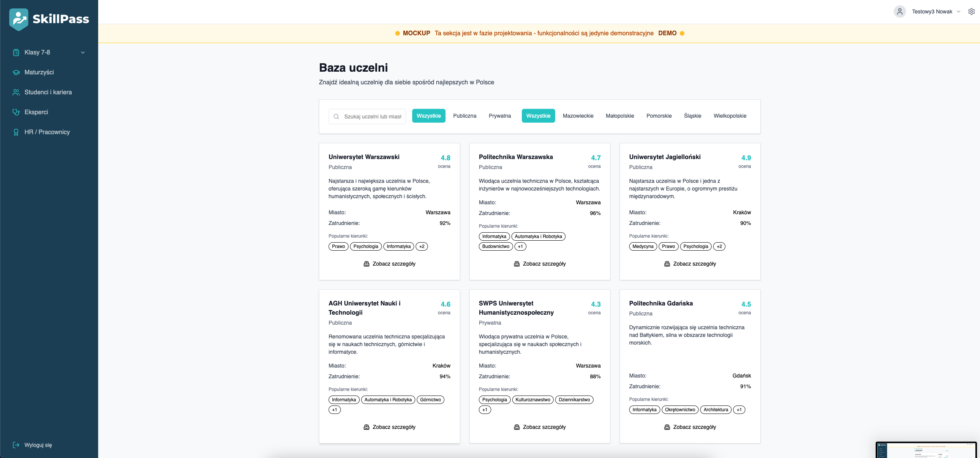The image size is (980, 458).
Task: Click building icon on Politechnika Warszawska card
Action: pos(517,264)
